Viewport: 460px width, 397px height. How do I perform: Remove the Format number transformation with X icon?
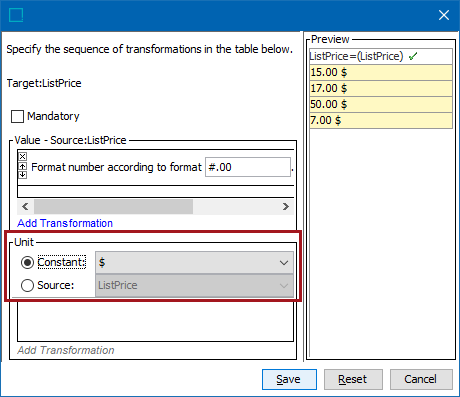22,156
